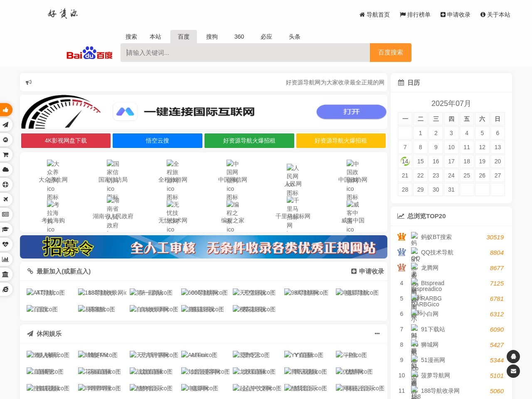Open the bar chart sidebar icon
The width and height of the screenshot is (532, 399).
coord(6,259)
